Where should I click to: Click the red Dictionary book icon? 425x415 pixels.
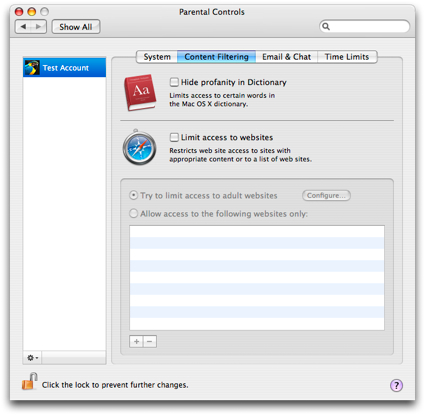[140, 93]
